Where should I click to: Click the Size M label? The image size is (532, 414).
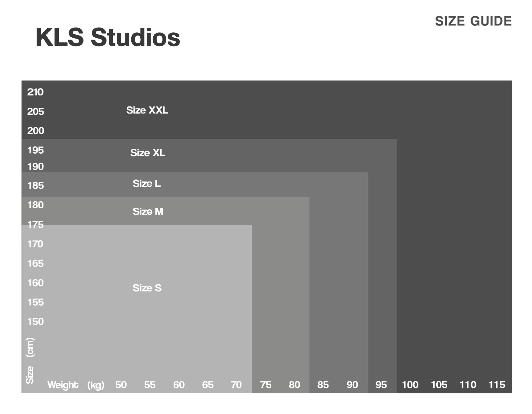click(x=148, y=211)
